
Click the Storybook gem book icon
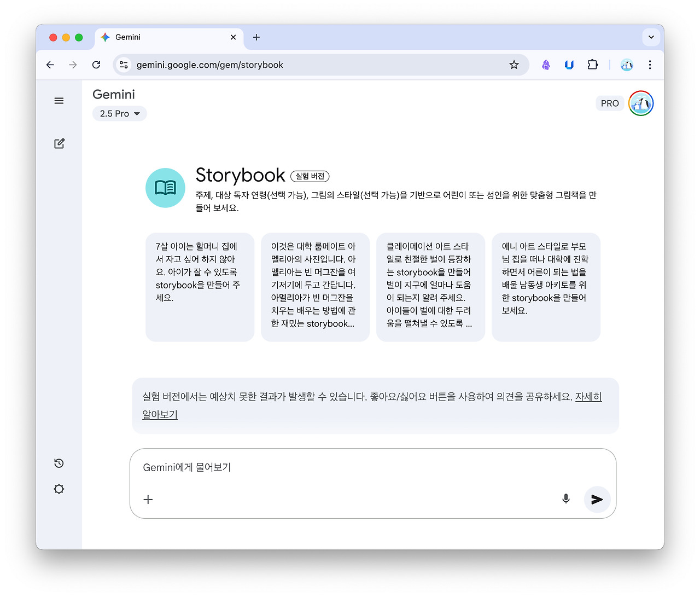(165, 188)
